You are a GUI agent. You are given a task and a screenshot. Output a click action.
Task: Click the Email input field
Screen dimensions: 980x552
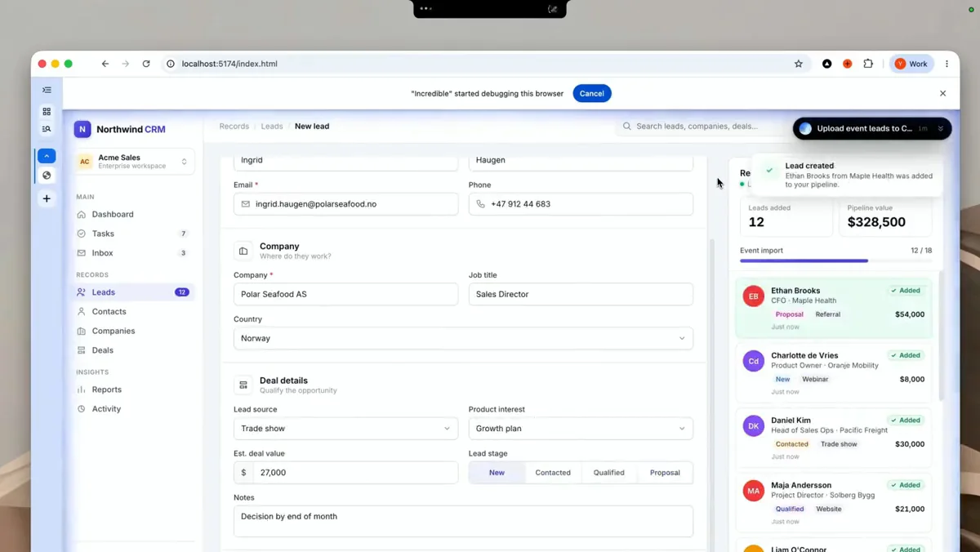click(346, 204)
